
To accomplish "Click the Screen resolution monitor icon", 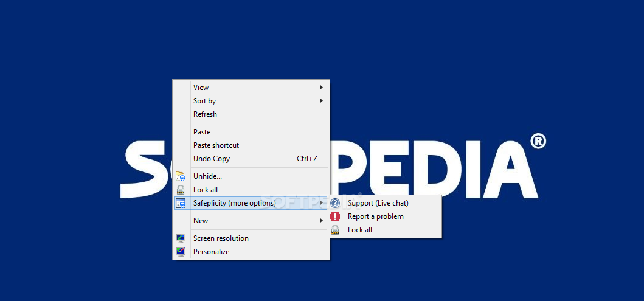I will 180,238.
